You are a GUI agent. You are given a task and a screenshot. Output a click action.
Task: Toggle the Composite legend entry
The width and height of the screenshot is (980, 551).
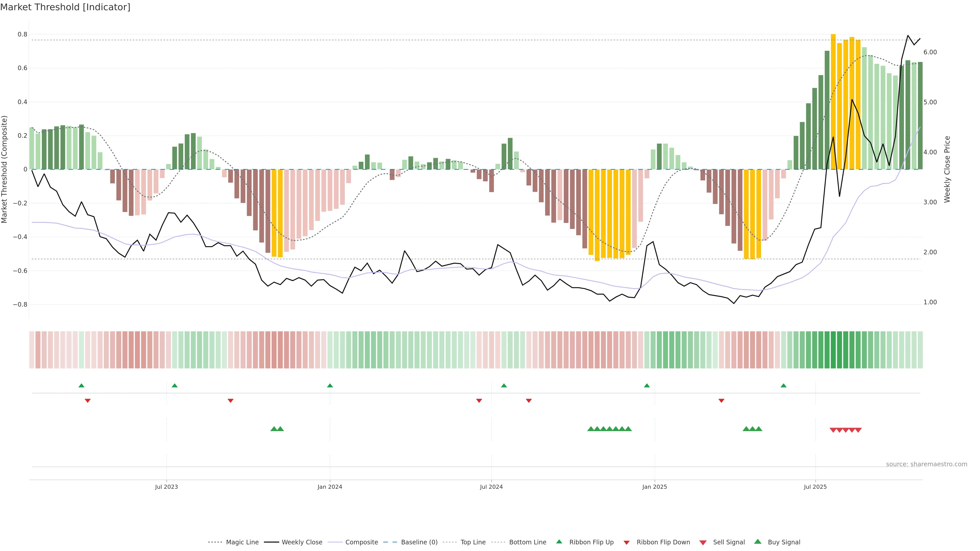pyautogui.click(x=361, y=542)
